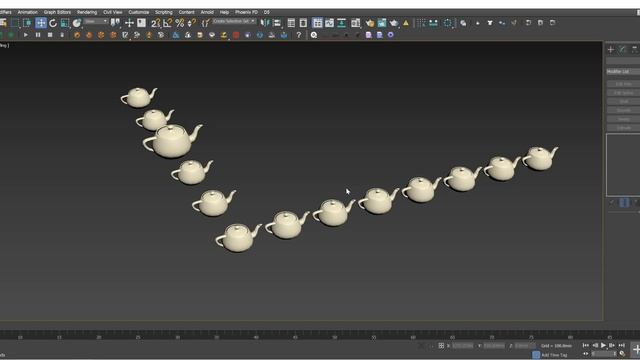This screenshot has width=640, height=360.
Task: Click the current frame number field
Action: point(604,354)
